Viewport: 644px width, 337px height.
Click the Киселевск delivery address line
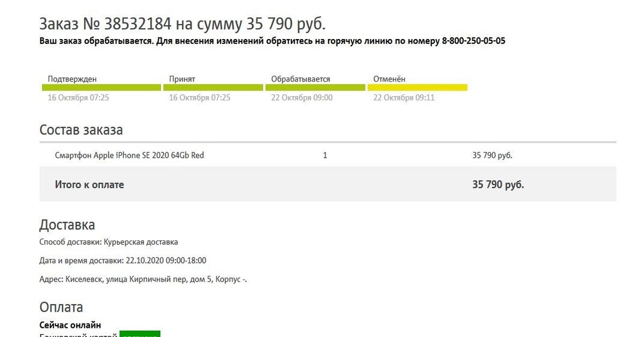[143, 280]
